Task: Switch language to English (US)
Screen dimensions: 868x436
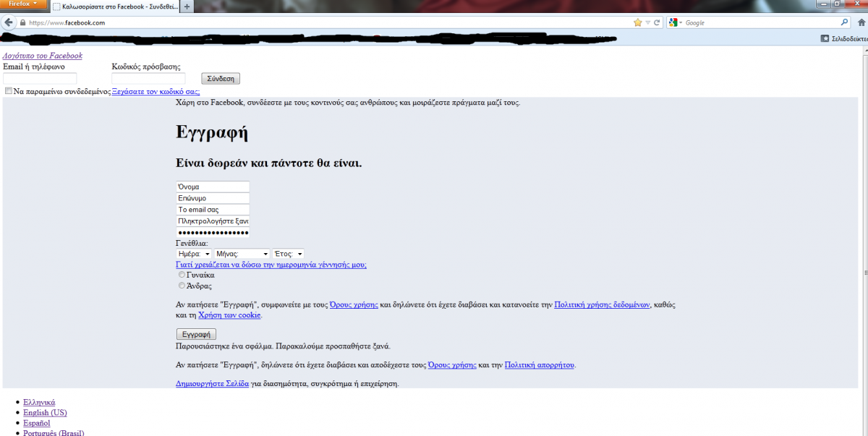Action: tap(45, 413)
